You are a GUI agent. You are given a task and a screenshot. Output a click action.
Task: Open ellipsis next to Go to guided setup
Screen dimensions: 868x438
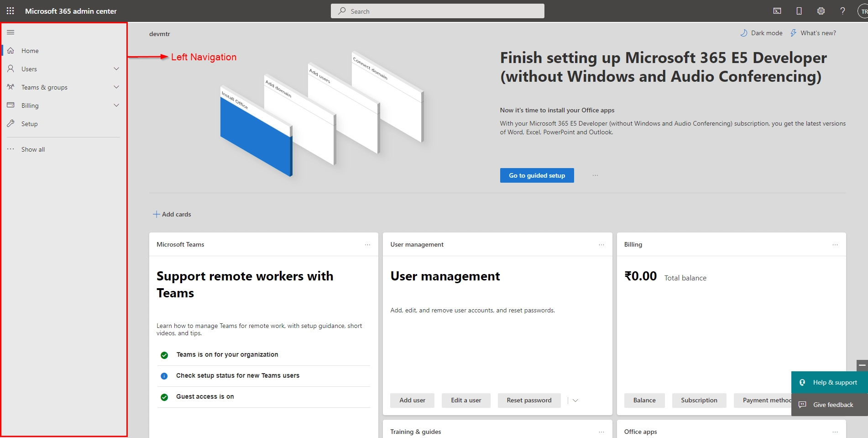point(595,175)
